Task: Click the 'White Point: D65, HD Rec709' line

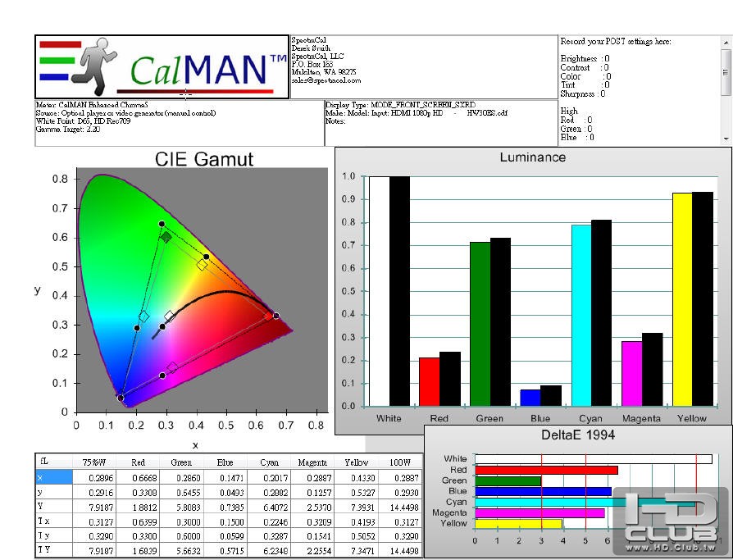Action: click(83, 121)
